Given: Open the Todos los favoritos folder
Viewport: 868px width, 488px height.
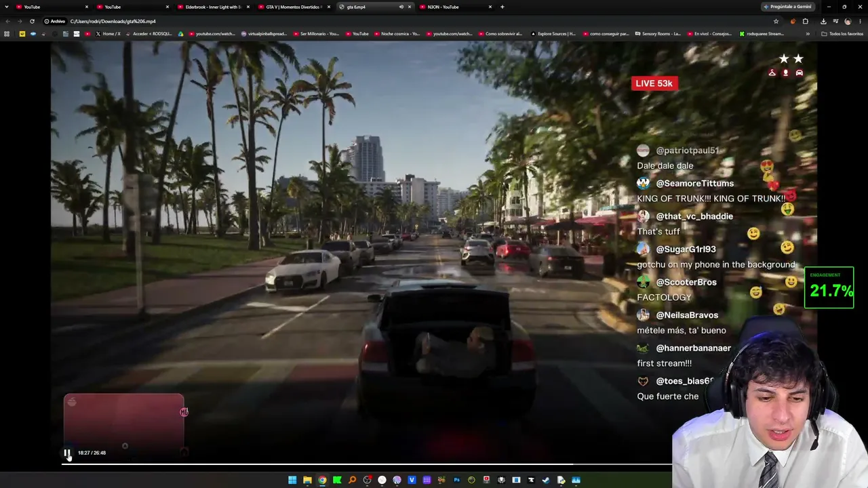Looking at the screenshot, I should pyautogui.click(x=842, y=34).
